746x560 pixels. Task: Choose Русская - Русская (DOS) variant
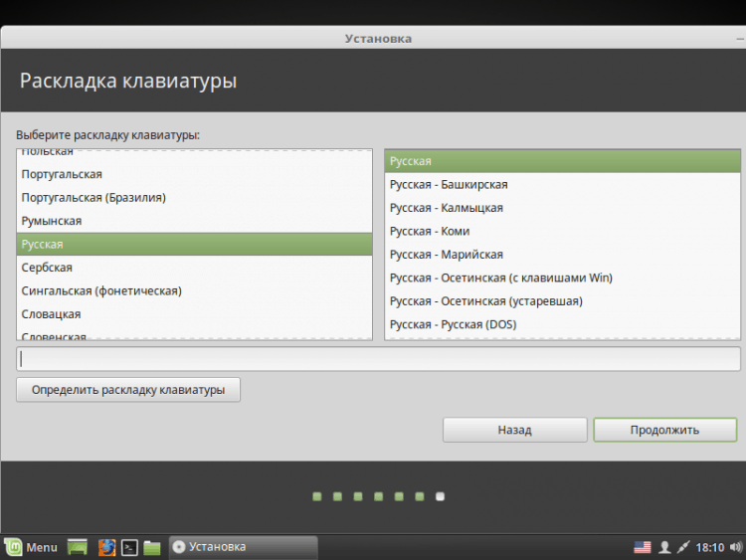click(562, 324)
